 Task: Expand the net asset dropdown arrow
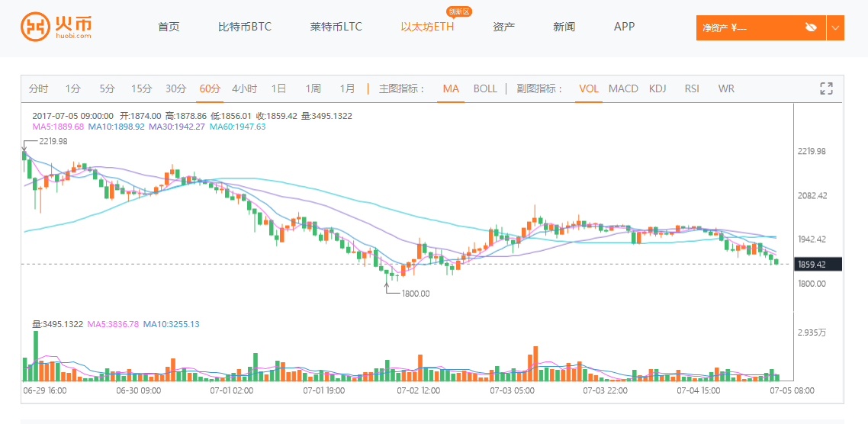click(835, 28)
